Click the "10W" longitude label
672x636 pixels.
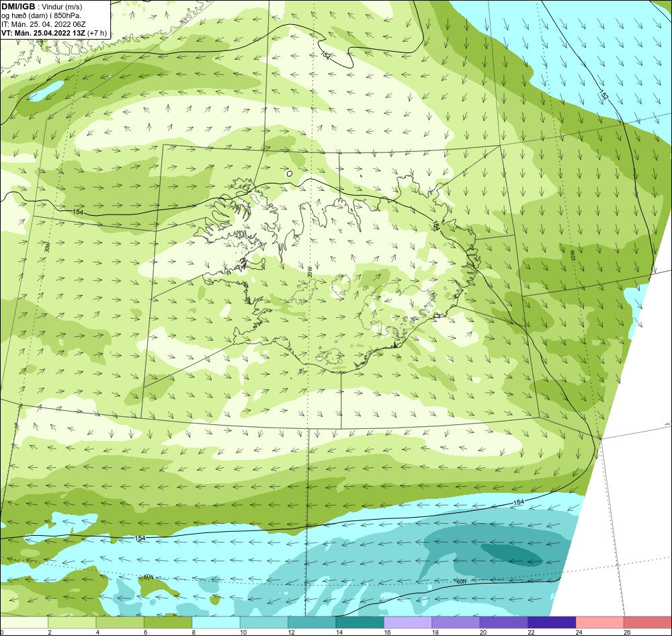click(573, 256)
